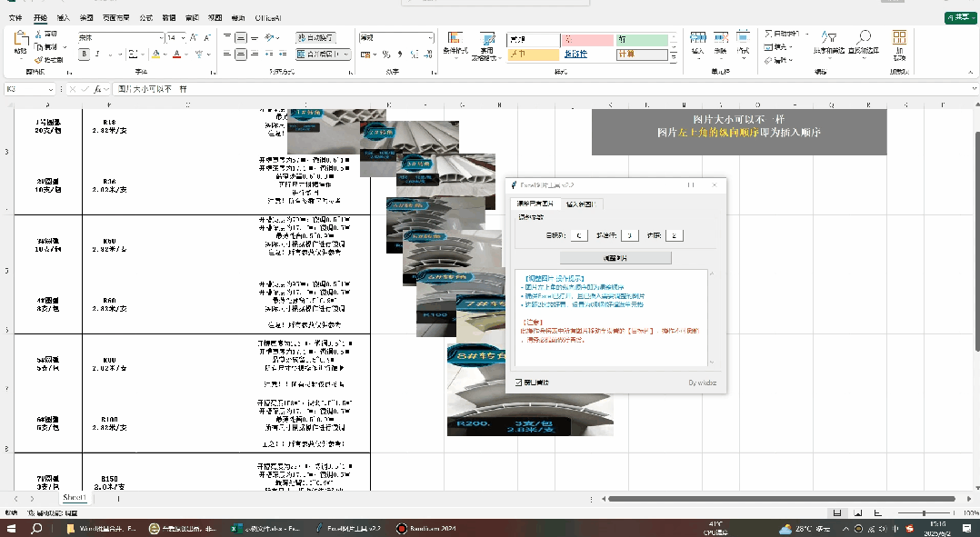
Task: Open the File menu tab
Action: click(x=15, y=18)
